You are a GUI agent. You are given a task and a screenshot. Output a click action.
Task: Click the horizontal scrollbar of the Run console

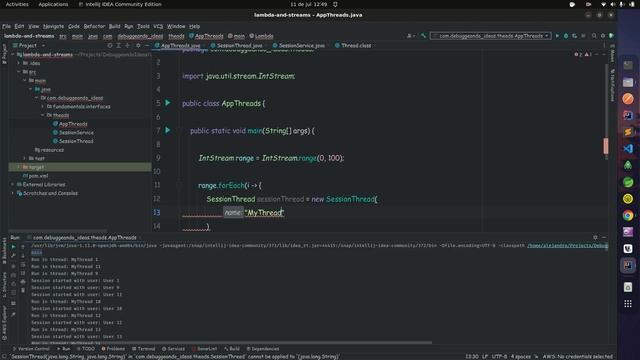click(231, 342)
